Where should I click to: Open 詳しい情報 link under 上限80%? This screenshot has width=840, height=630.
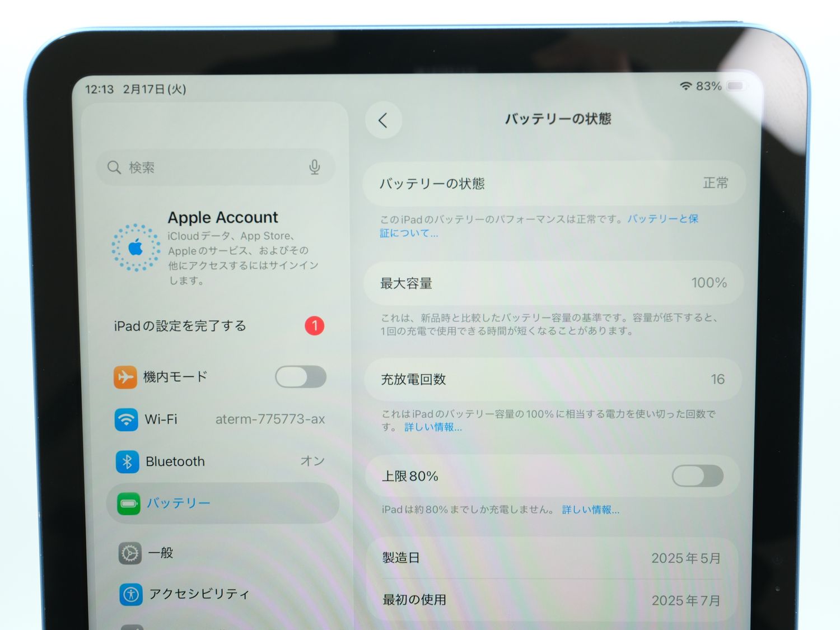click(x=590, y=510)
